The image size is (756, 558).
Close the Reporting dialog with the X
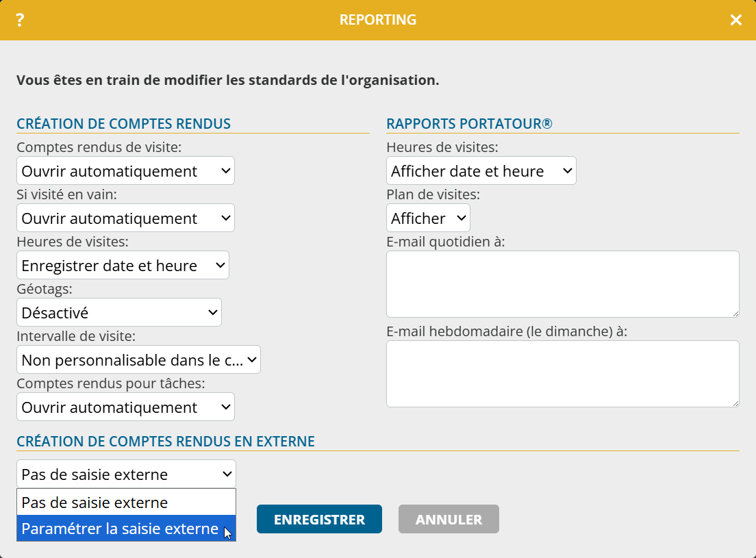736,20
